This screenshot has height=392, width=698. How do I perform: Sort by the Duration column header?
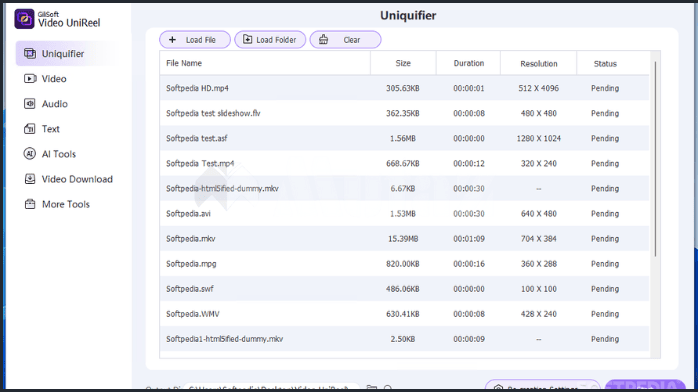coord(469,63)
